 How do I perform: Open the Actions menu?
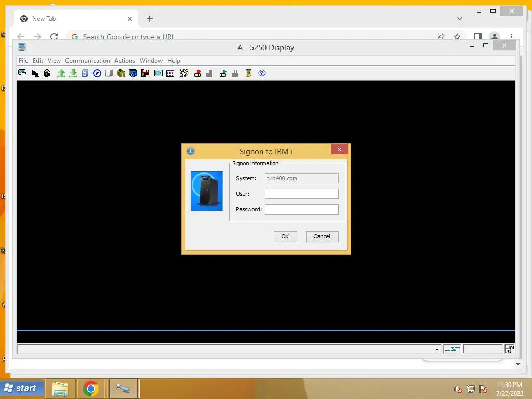(125, 61)
